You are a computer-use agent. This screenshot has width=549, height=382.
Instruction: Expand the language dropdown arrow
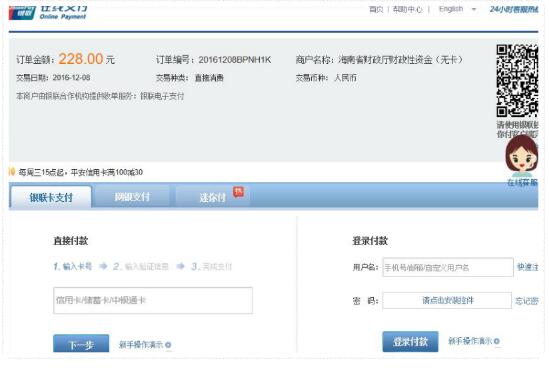(x=474, y=9)
